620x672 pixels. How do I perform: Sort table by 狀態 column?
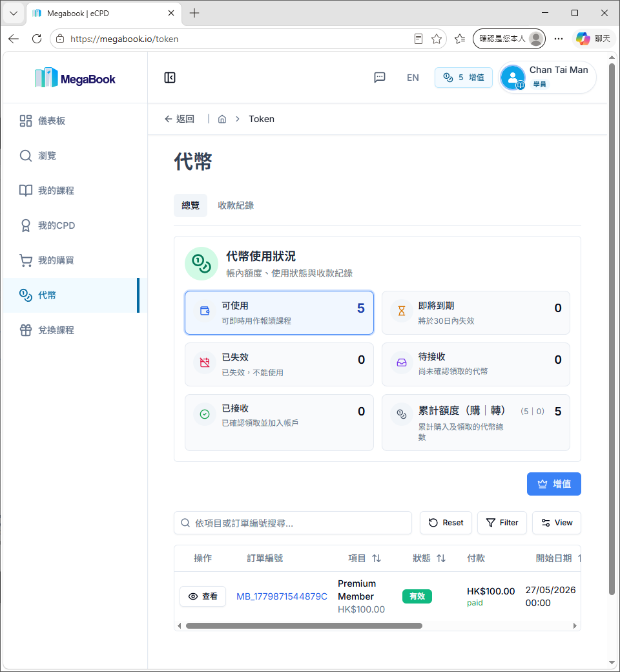tap(429, 558)
